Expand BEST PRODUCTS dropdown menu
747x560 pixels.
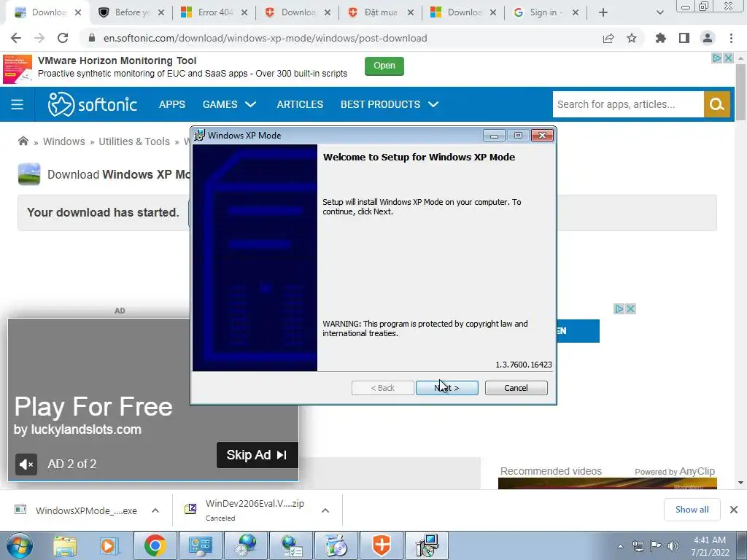(390, 104)
